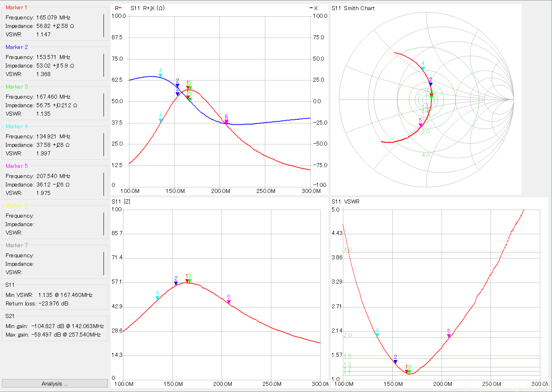The height and width of the screenshot is (392, 552).
Task: Click marker 4 triangle on the VSWR chart
Action: 377,335
